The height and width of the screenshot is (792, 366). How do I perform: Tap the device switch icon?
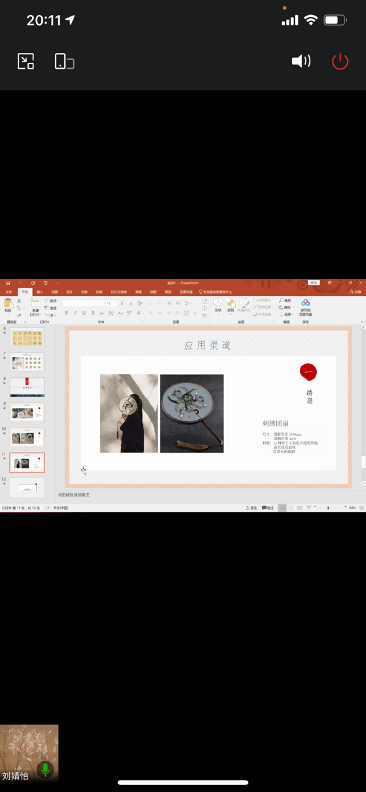(64, 62)
